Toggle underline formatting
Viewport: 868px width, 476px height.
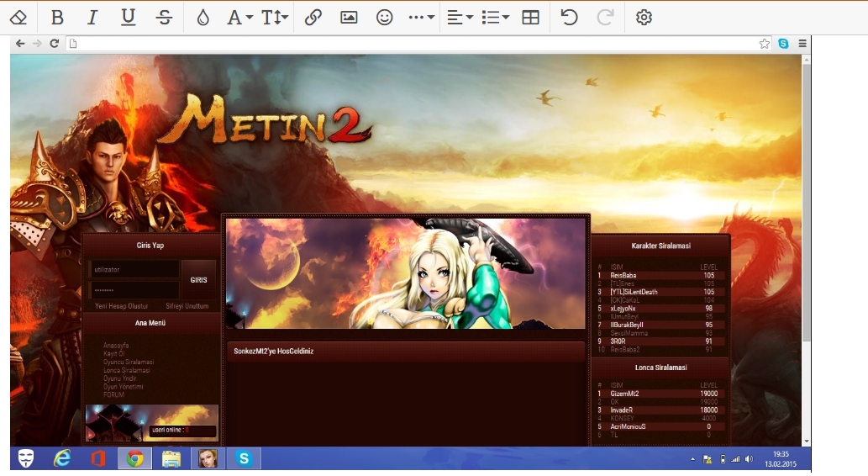[x=128, y=18]
